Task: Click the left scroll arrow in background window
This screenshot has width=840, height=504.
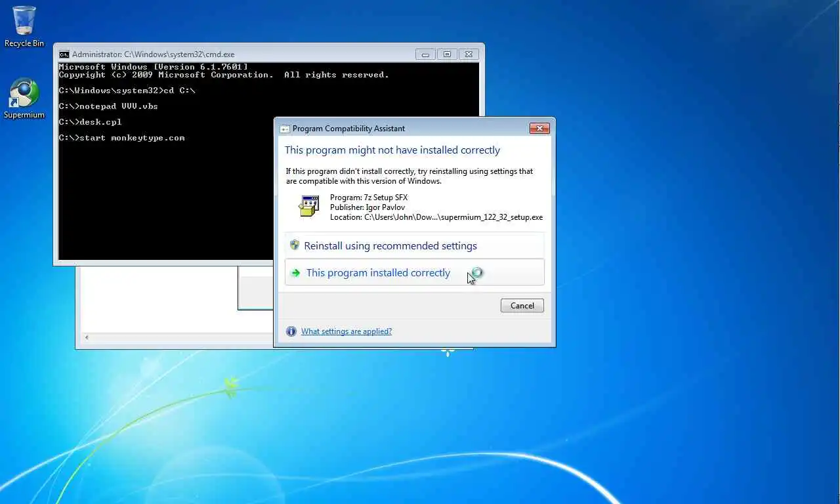Action: coord(87,338)
